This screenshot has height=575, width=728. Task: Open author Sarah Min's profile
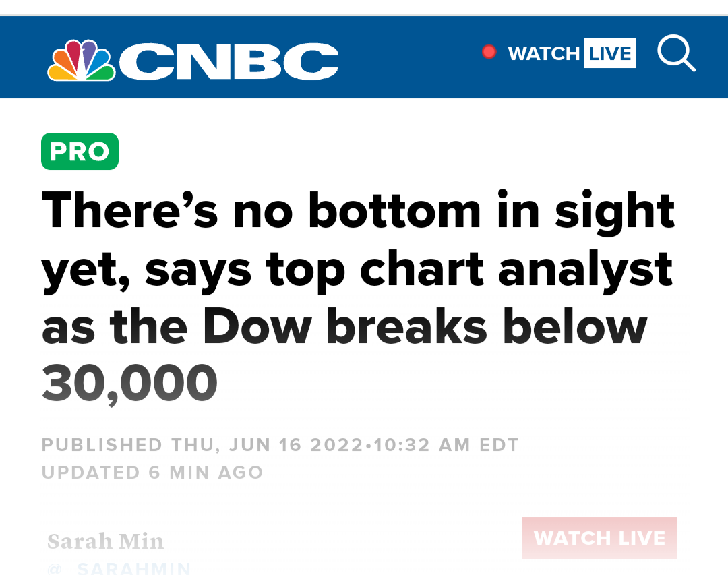pos(105,541)
